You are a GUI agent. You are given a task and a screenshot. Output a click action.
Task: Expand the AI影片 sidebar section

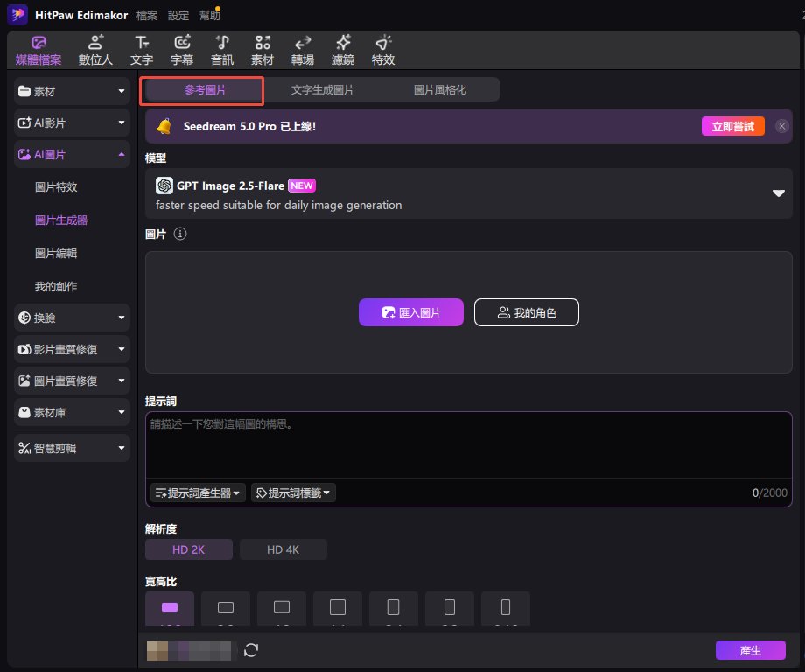(x=72, y=122)
